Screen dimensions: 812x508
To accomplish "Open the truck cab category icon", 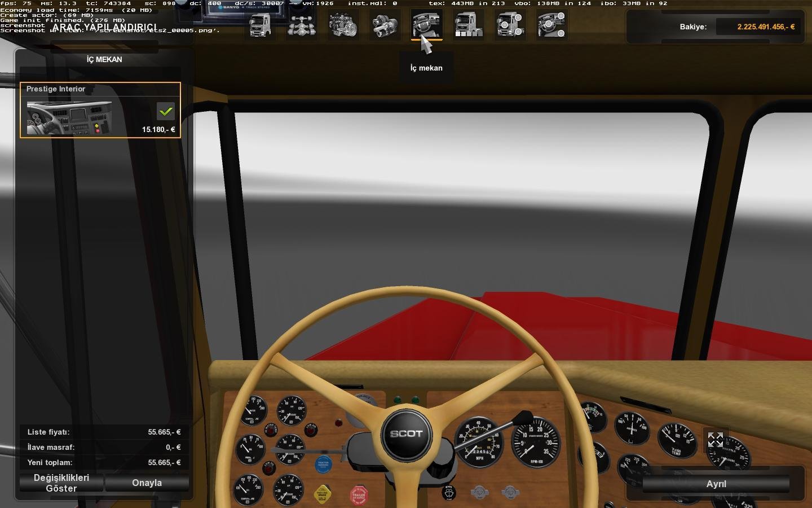I will coord(259,25).
